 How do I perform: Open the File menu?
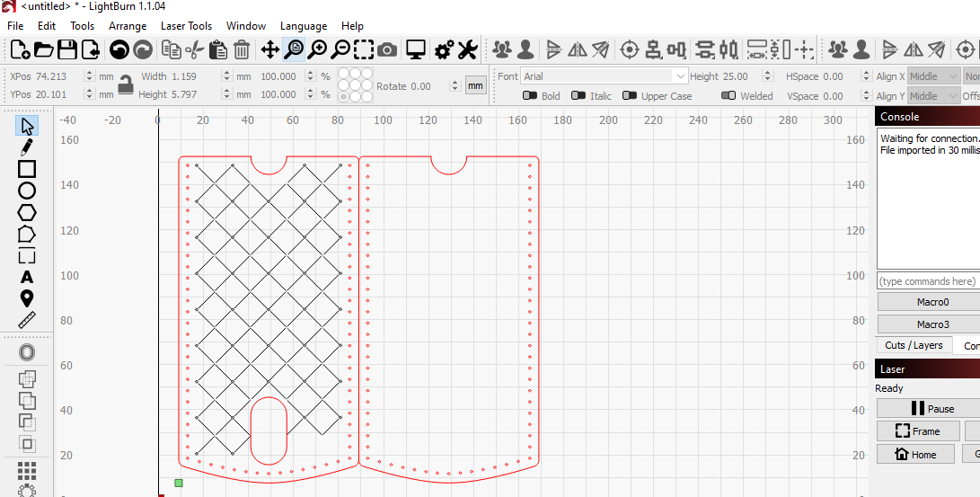click(15, 26)
